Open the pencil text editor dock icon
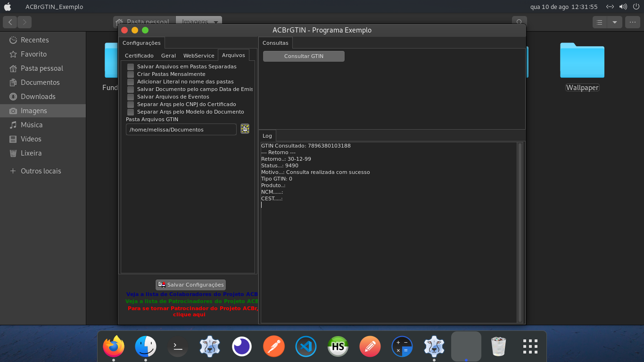The height and width of the screenshot is (362, 644). point(370,347)
